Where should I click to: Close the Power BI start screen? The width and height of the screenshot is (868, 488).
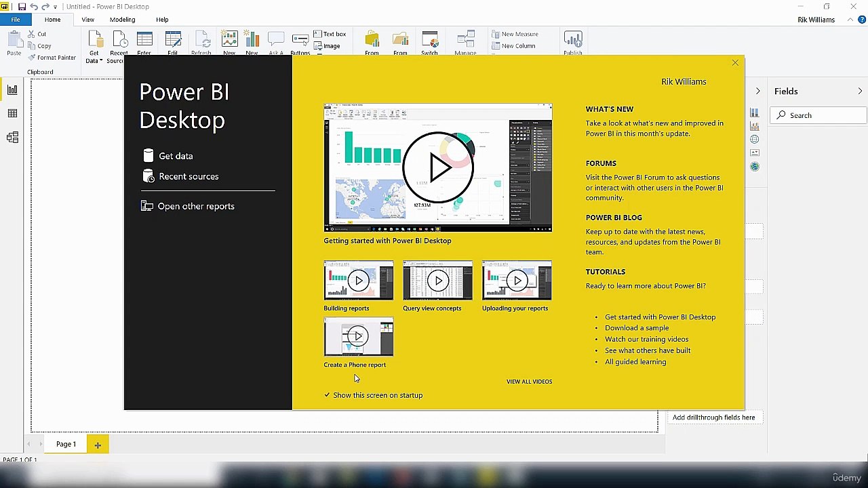click(x=735, y=63)
